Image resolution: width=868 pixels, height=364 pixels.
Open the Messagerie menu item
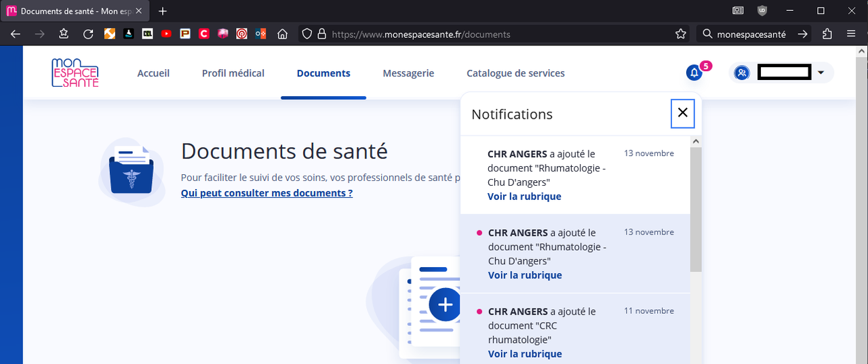click(x=408, y=73)
